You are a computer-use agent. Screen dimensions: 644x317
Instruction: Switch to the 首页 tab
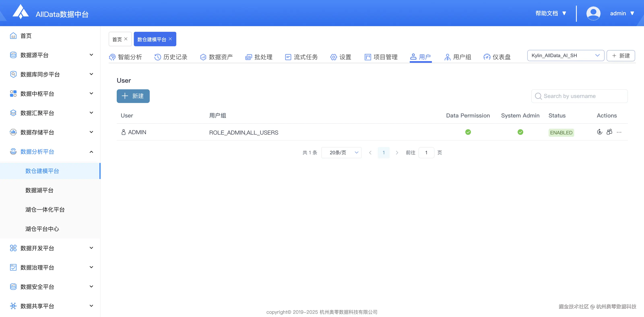[x=118, y=39]
